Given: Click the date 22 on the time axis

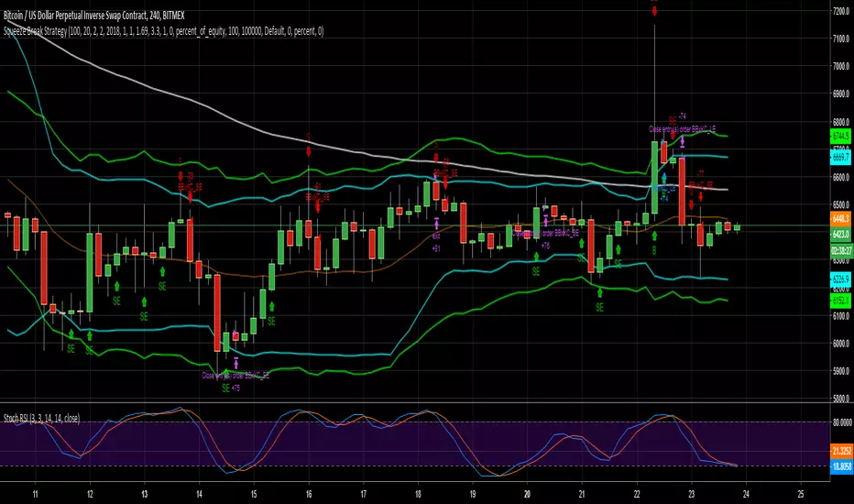Looking at the screenshot, I should [637, 494].
